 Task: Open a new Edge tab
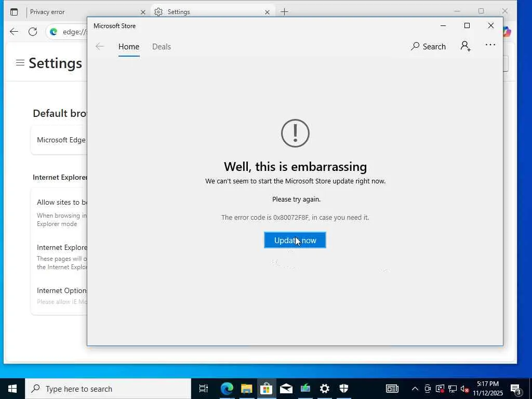(x=284, y=12)
